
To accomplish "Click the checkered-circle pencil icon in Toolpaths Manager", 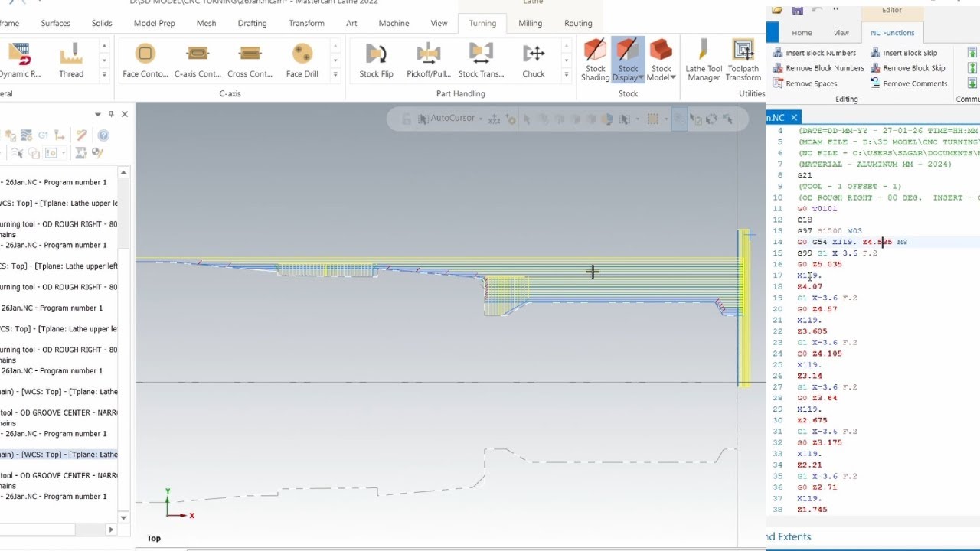I will [x=97, y=153].
